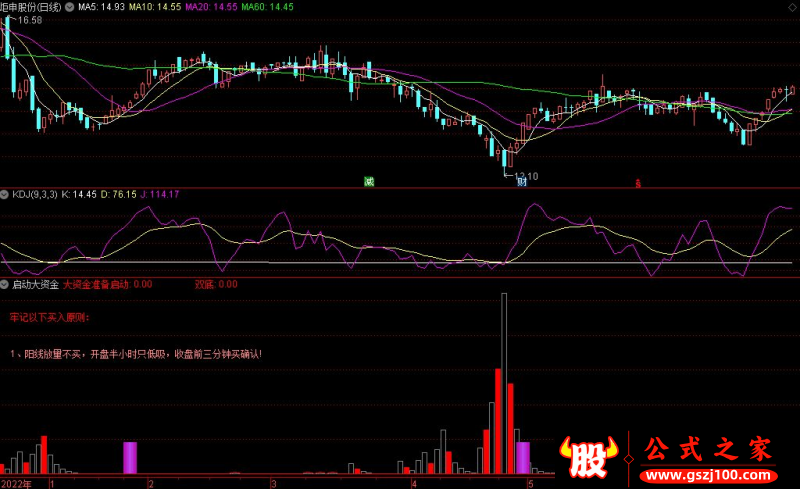
Task: Click the close icon beside KDJ(9,3,3)
Action: point(5,193)
